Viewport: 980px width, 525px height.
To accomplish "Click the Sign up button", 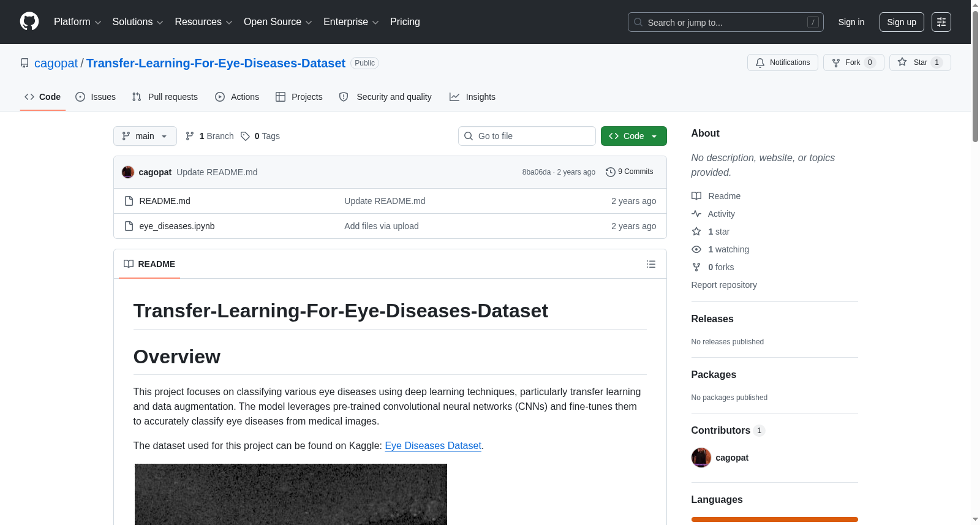I will click(x=902, y=22).
